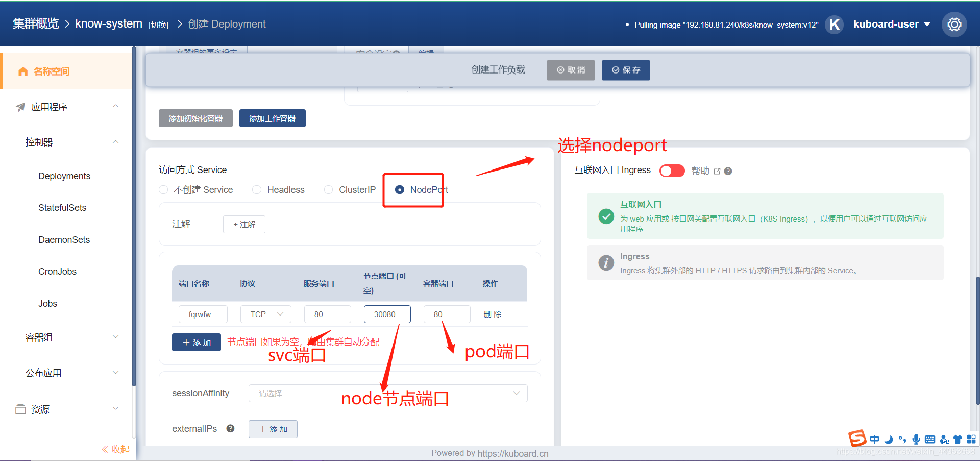The height and width of the screenshot is (461, 980).
Task: Go to 名称空间 menu item
Action: pyautogui.click(x=66, y=71)
